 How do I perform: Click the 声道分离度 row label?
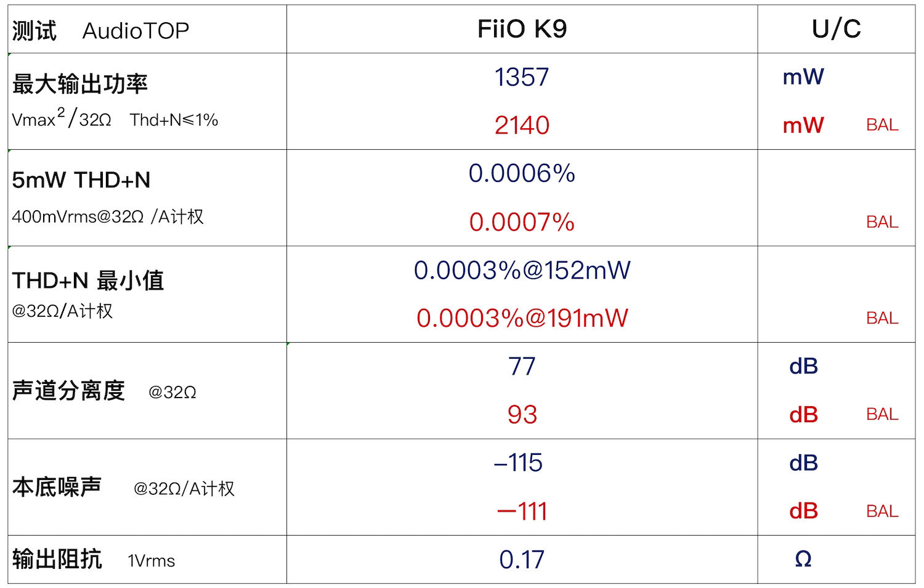[68, 391]
